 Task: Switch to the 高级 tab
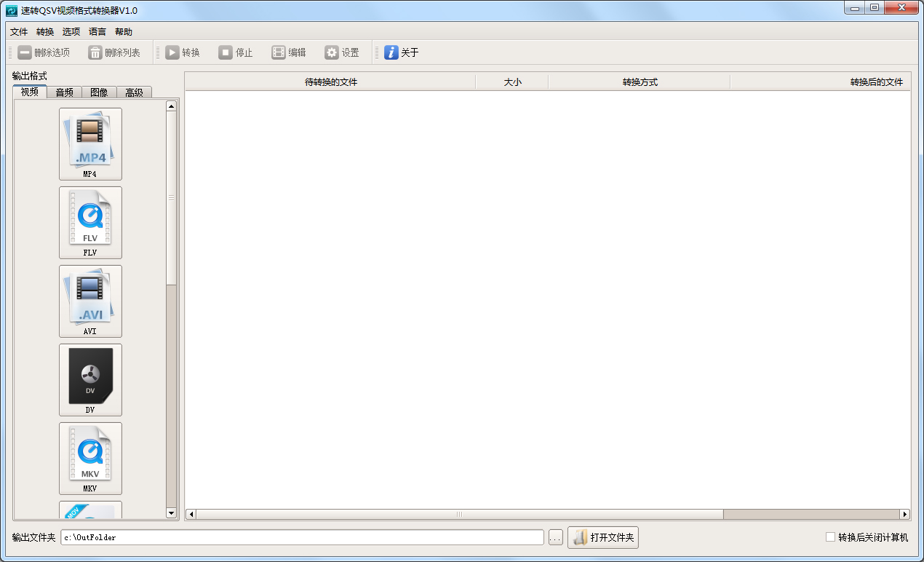134,92
